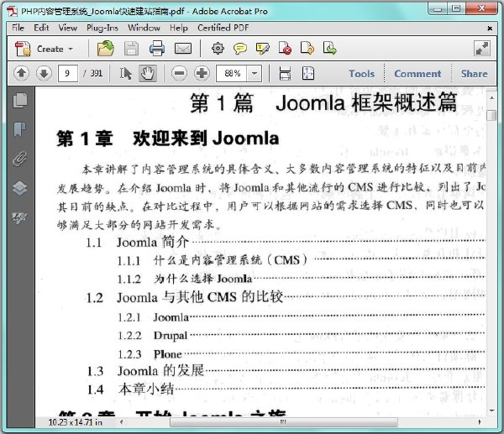
Task: Minimize the Acrobat window
Action: tap(438, 8)
